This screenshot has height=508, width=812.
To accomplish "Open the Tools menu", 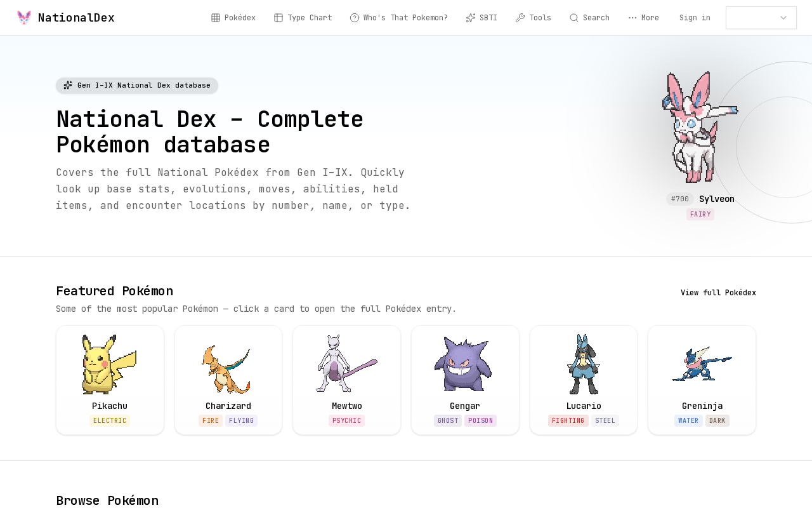I will click(x=534, y=18).
